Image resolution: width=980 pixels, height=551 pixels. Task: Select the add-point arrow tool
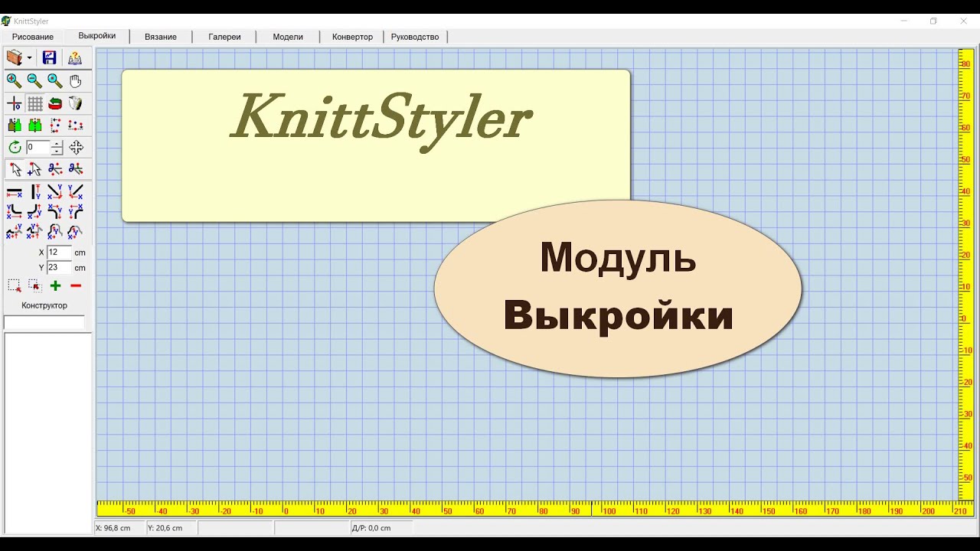34,169
